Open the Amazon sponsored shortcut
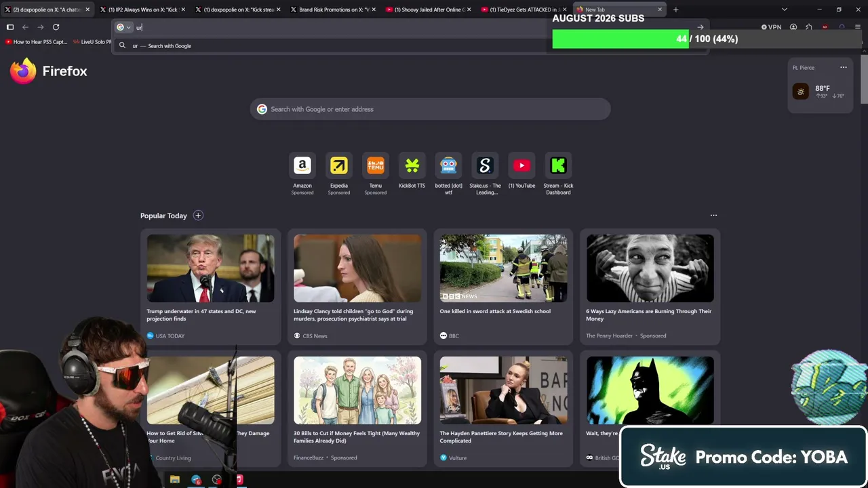This screenshot has height=488, width=868. [x=302, y=174]
